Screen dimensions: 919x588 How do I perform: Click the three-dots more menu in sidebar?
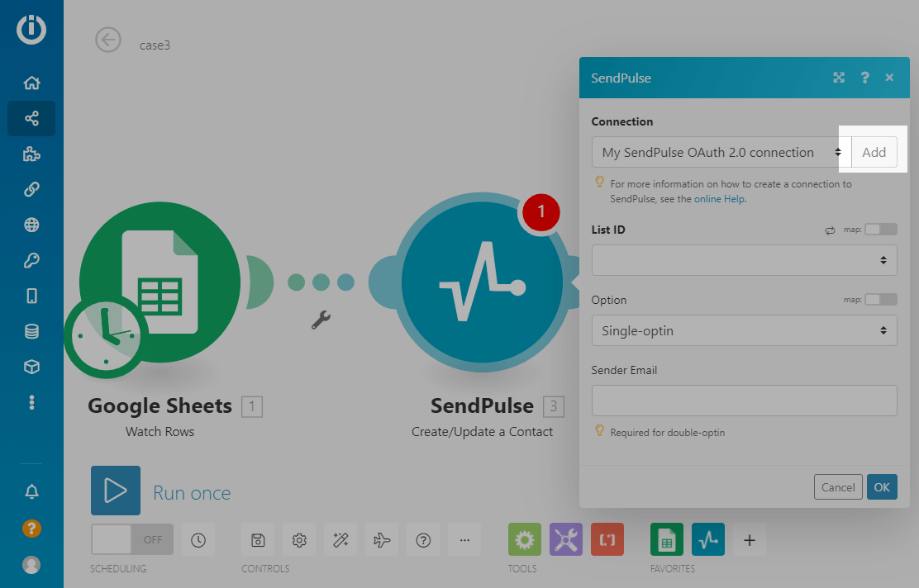[x=31, y=402]
